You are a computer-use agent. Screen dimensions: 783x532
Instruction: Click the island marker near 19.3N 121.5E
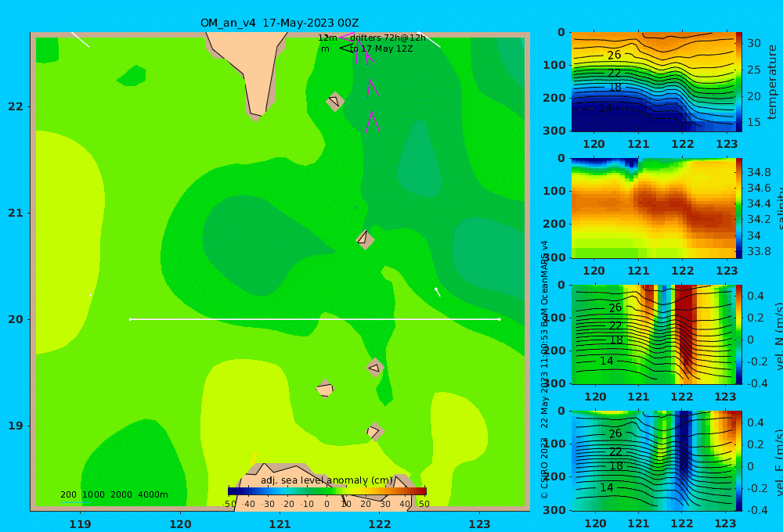[x=325, y=388]
